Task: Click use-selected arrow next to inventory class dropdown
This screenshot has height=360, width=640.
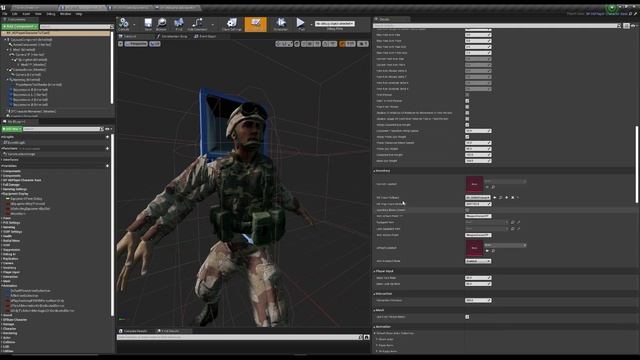Action: [495, 198]
